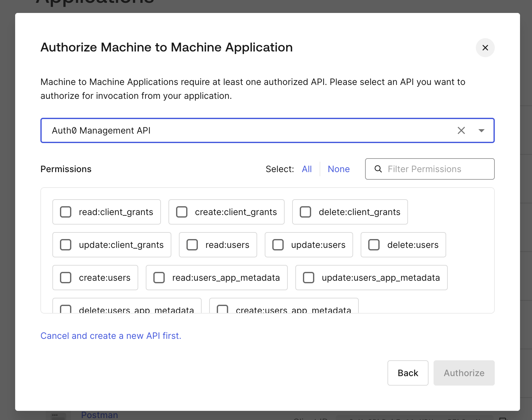Check the update:client_grants permission
This screenshot has height=420, width=532.
[x=66, y=245]
